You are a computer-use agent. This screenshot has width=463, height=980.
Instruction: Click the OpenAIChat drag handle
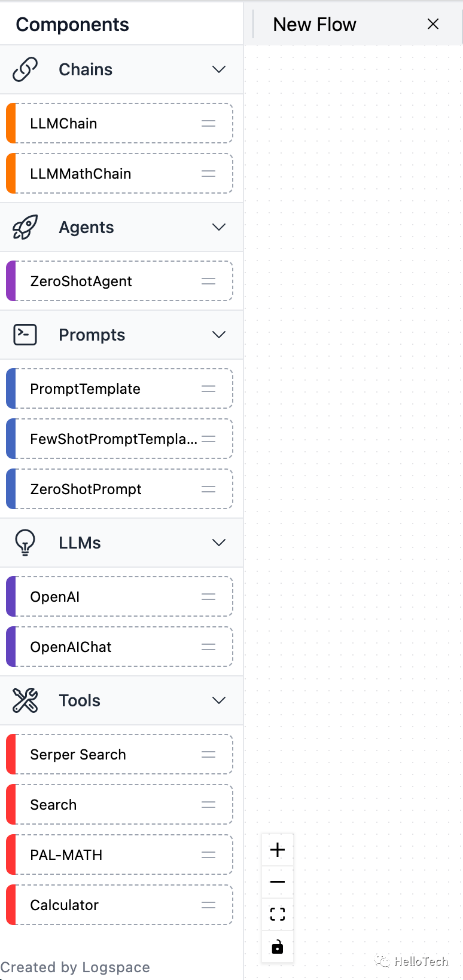pos(208,647)
